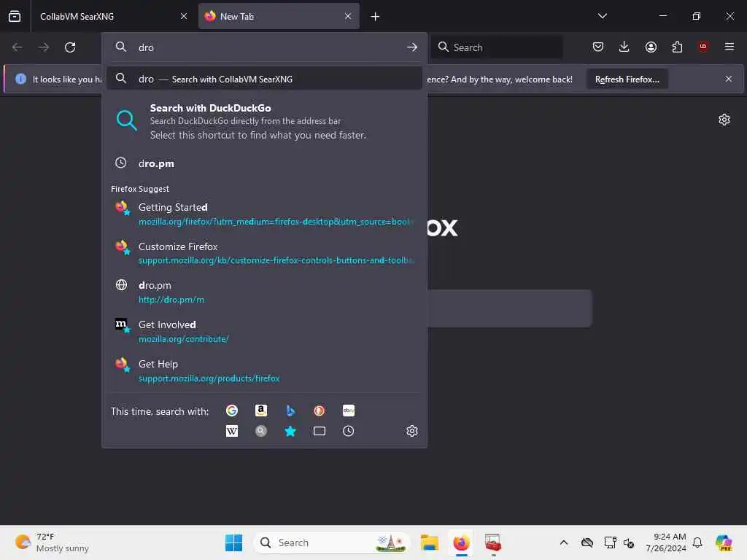Image resolution: width=747 pixels, height=560 pixels.
Task: Open the Get Involved bookmark suggestion
Action: pos(264,331)
